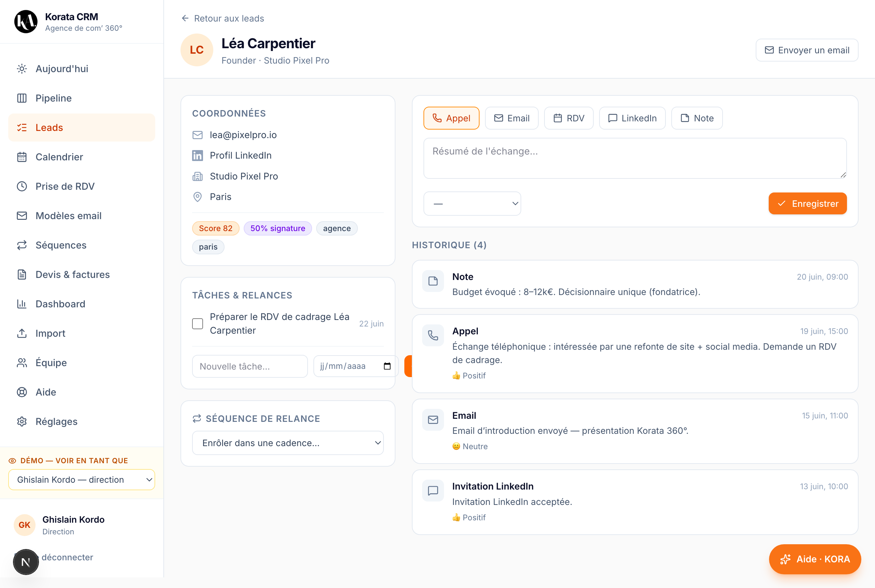Select the LinkedIn interaction tab
The width and height of the screenshot is (875, 588).
point(632,118)
